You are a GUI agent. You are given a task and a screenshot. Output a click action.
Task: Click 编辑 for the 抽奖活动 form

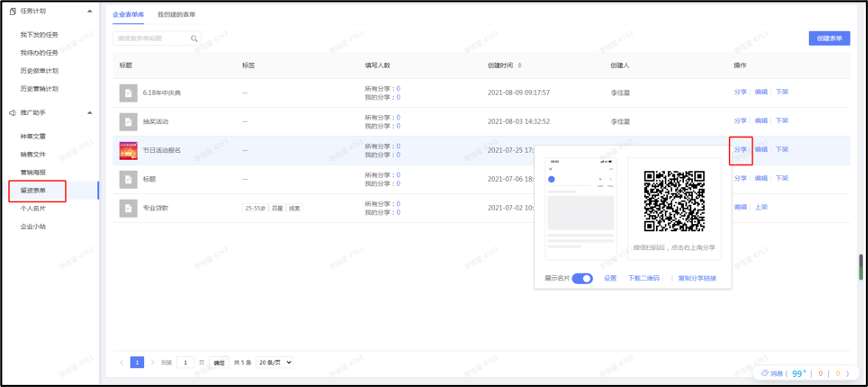(x=761, y=121)
